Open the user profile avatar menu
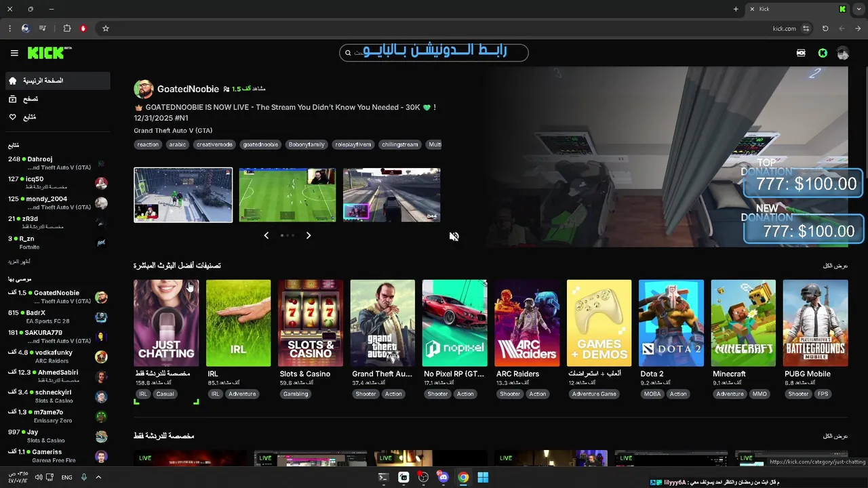Viewport: 868px width, 488px height. 843,53
